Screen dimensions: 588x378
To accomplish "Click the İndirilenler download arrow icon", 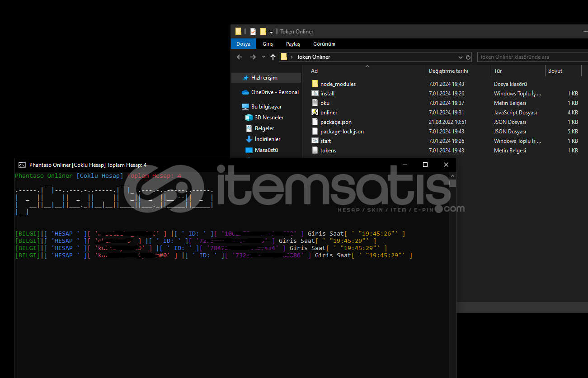I will pos(249,139).
